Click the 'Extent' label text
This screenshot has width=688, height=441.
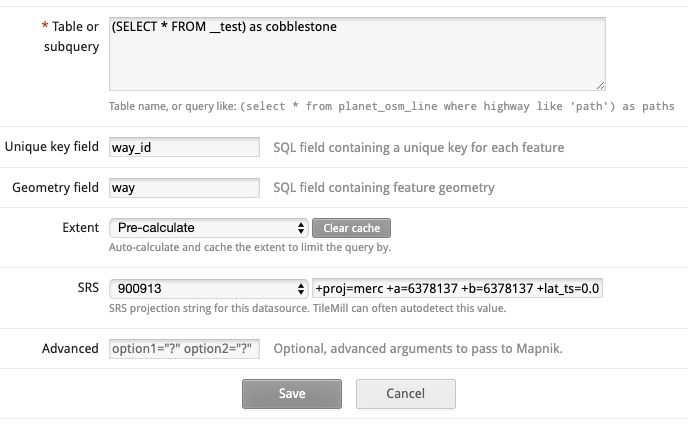(x=80, y=228)
